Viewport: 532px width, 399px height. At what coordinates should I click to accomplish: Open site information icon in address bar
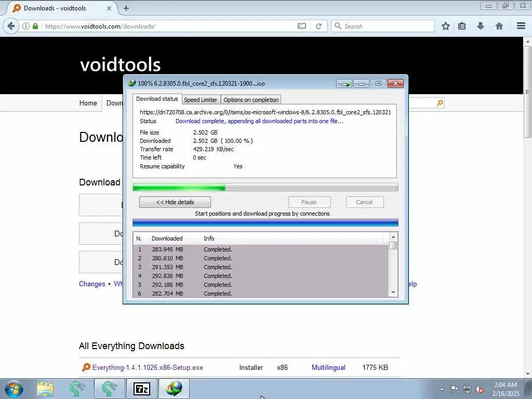[x=26, y=26]
